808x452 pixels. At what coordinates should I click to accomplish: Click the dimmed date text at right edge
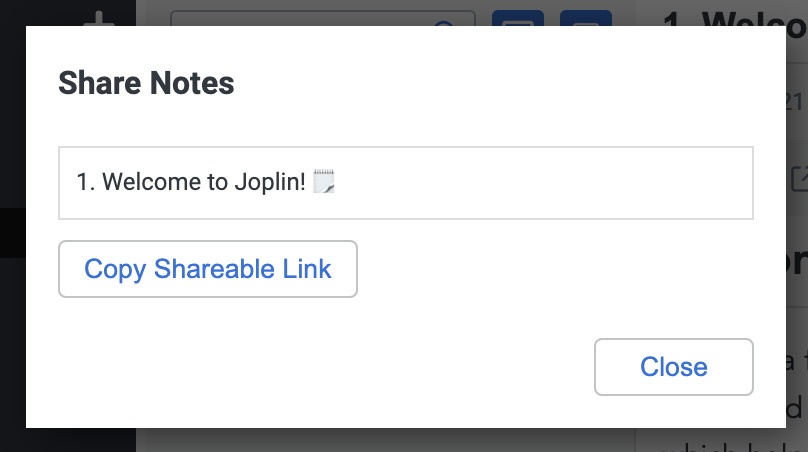[797, 102]
